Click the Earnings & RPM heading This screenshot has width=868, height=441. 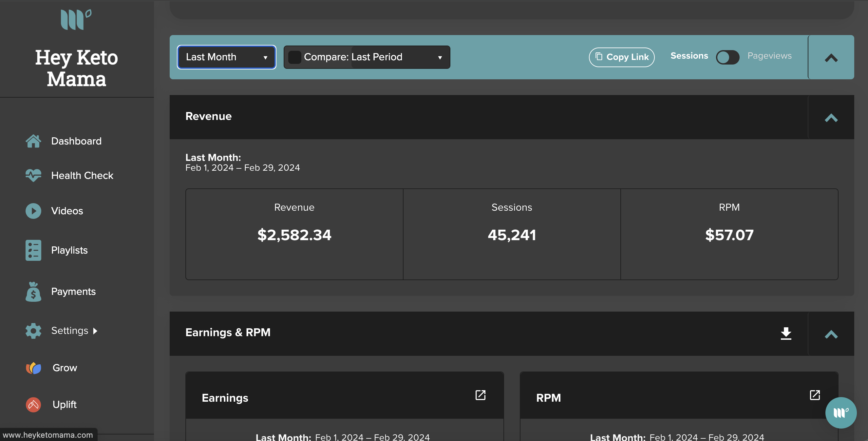228,333
